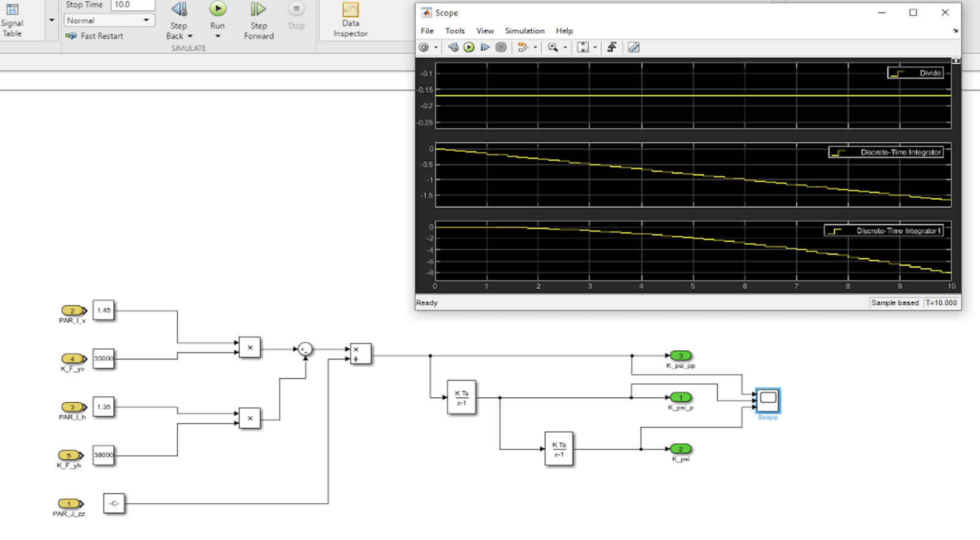Click the Run simulation button in Simulink toolstrip
Image resolution: width=980 pixels, height=540 pixels.
tap(217, 9)
